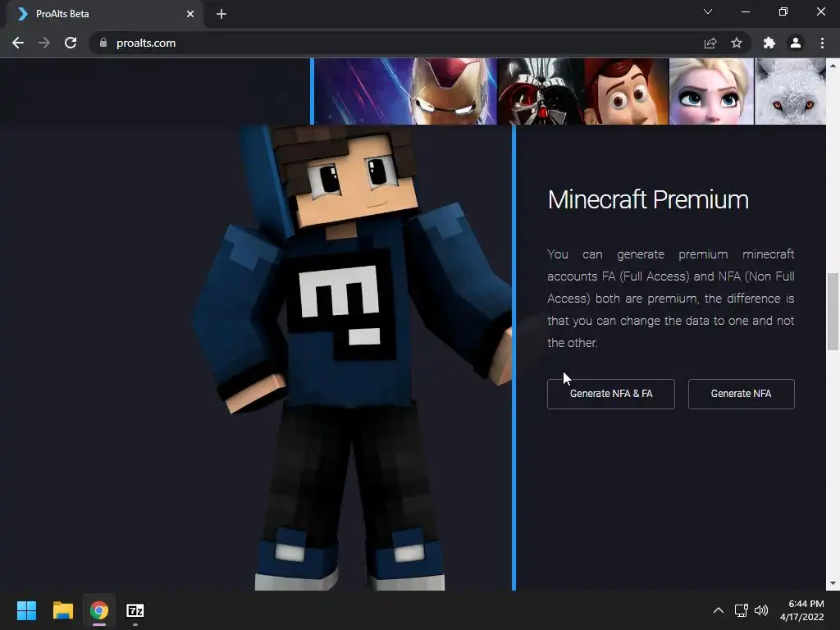840x630 pixels.
Task: Focus the address bar showing proalts.com
Action: [396, 43]
